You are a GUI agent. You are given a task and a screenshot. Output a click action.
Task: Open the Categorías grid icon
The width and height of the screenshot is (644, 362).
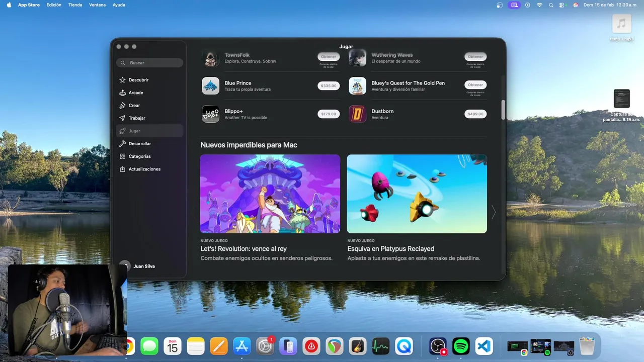122,156
